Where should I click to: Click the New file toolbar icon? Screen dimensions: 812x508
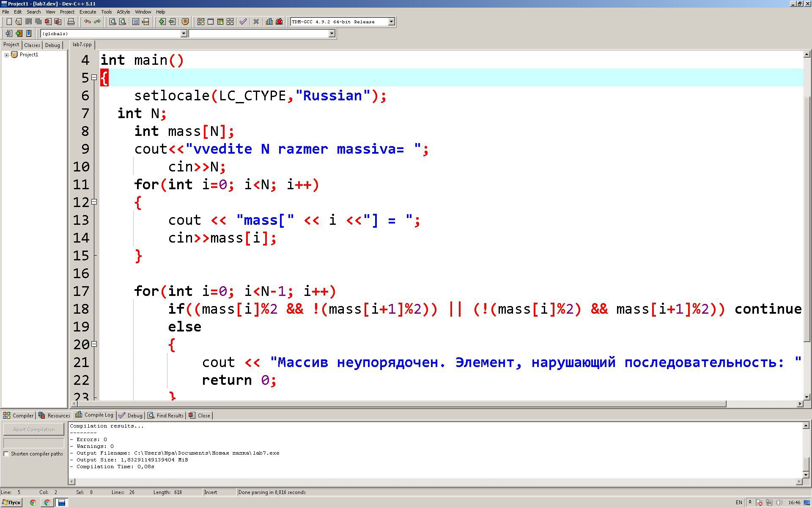coord(9,22)
